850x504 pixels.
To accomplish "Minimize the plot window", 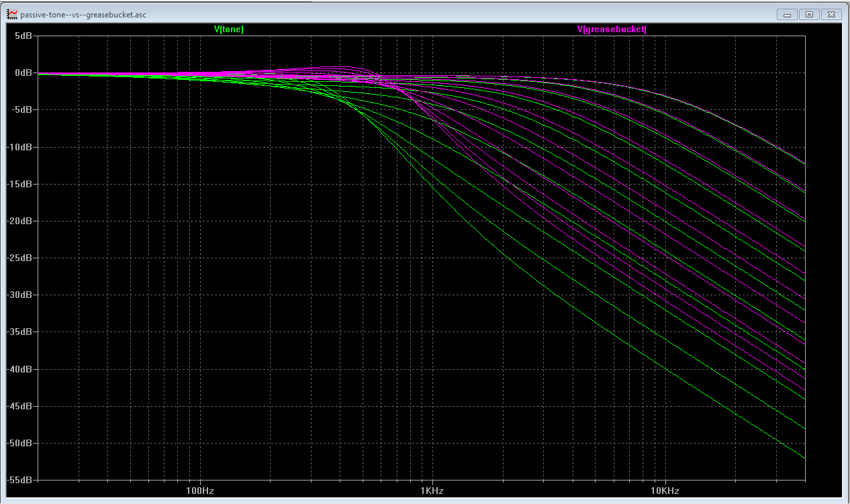I will coord(787,14).
